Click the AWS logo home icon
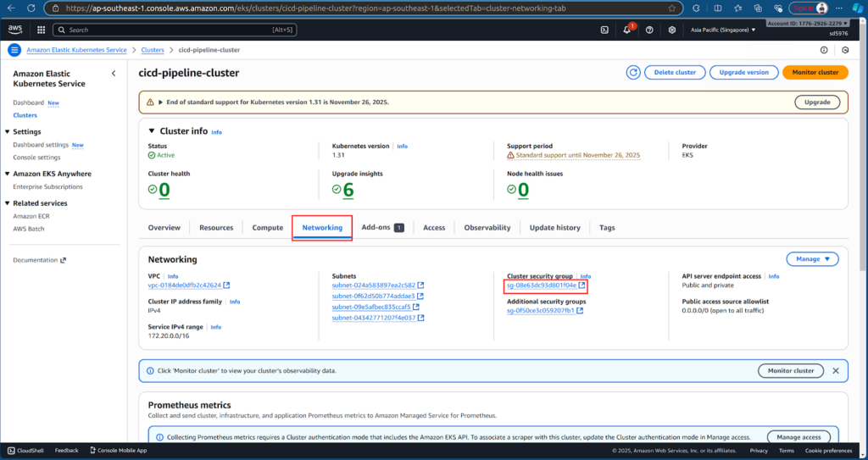 click(x=15, y=30)
